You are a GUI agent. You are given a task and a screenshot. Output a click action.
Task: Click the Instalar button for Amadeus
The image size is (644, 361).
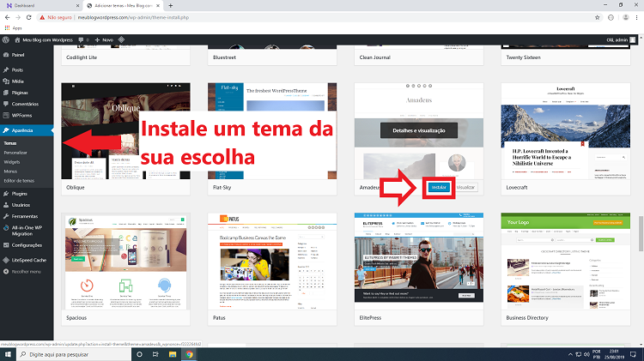coord(439,188)
